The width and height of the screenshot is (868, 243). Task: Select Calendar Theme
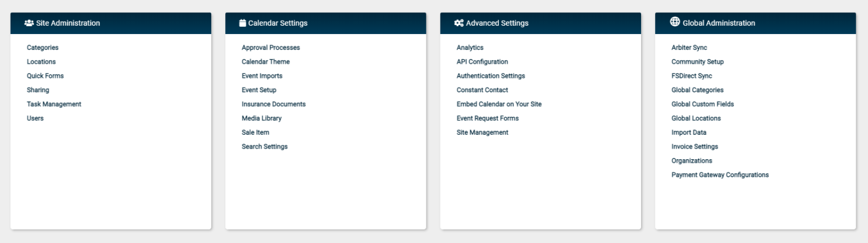tap(266, 62)
